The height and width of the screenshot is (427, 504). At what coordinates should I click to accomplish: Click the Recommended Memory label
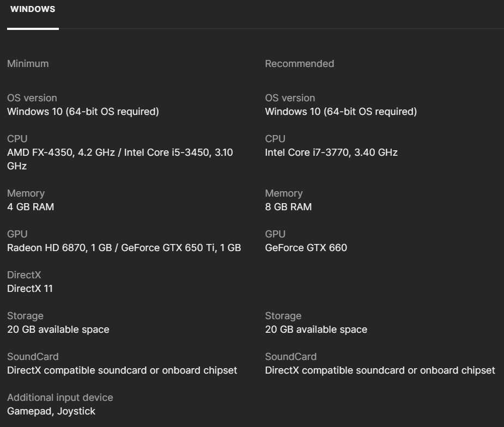coord(283,193)
